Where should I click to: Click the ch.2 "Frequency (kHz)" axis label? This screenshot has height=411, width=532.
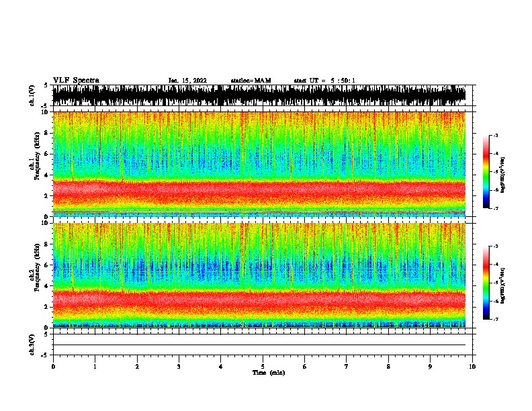(38, 267)
